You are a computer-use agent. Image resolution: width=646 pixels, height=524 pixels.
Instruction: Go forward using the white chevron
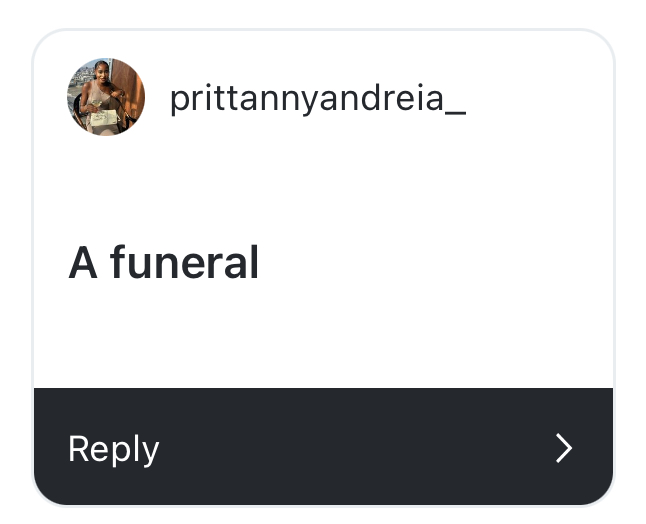click(564, 448)
